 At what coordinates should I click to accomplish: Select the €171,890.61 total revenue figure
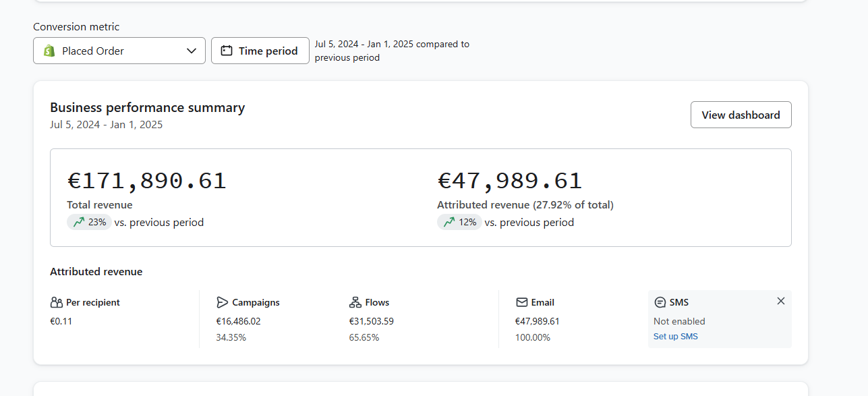pos(147,181)
